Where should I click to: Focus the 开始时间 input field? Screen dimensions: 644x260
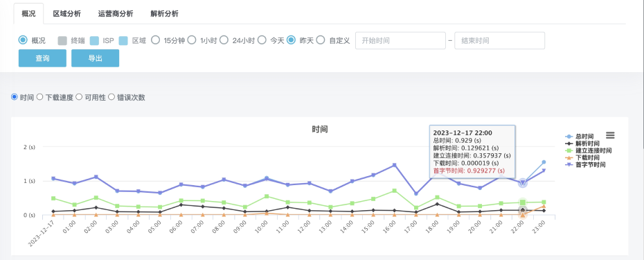pyautogui.click(x=400, y=41)
